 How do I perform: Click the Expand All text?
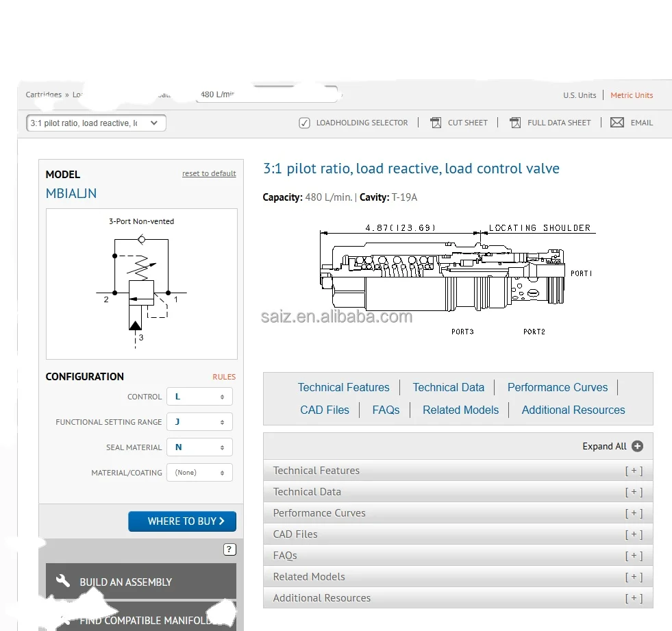tap(604, 446)
